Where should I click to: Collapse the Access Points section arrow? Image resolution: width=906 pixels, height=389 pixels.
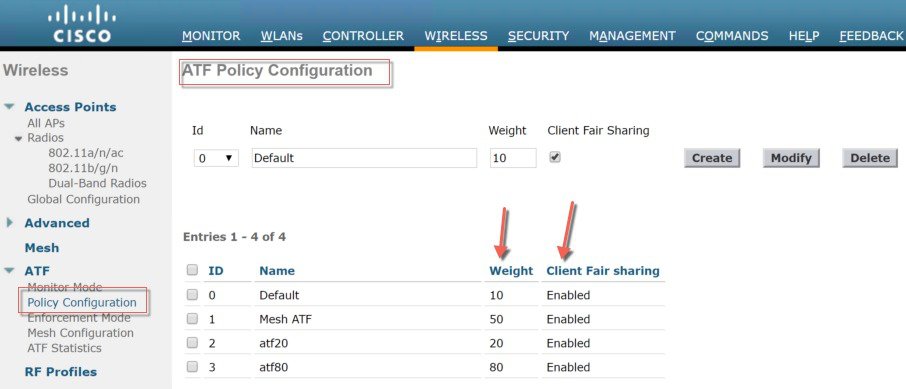[9, 107]
